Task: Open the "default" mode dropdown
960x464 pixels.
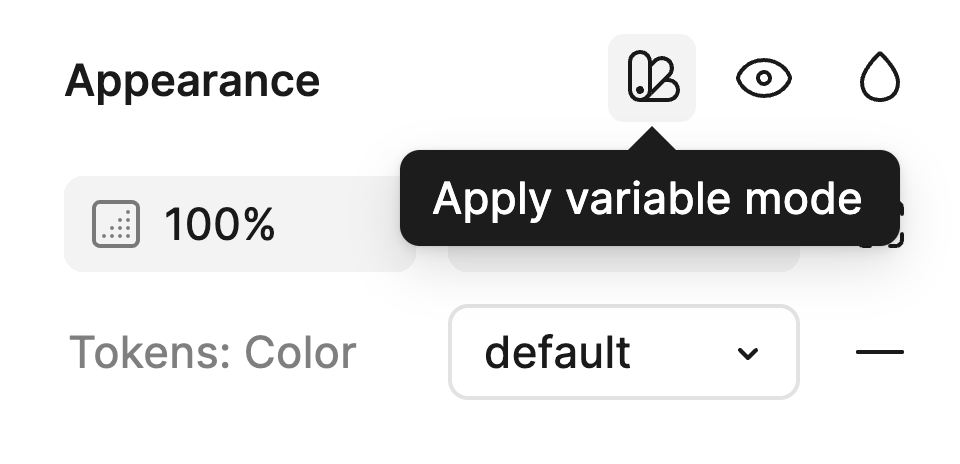Action: point(623,352)
